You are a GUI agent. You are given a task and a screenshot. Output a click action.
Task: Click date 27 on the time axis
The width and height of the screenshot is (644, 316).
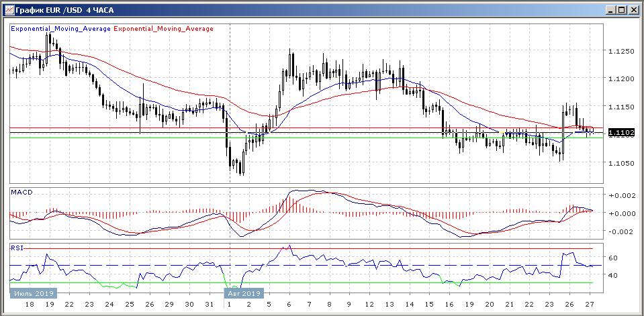pyautogui.click(x=589, y=304)
